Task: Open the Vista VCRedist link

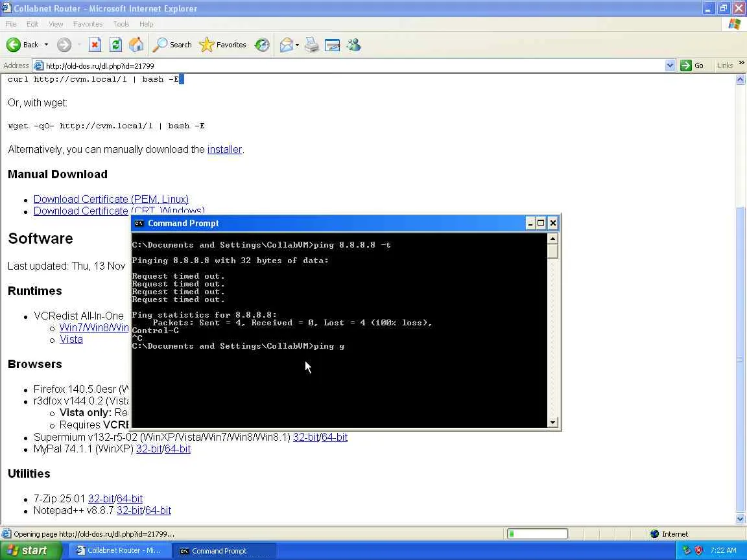Action: point(71,340)
